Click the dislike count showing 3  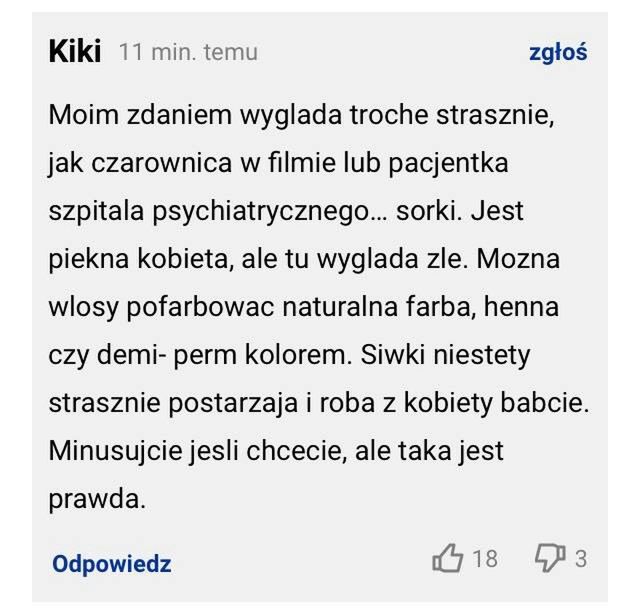point(581,559)
